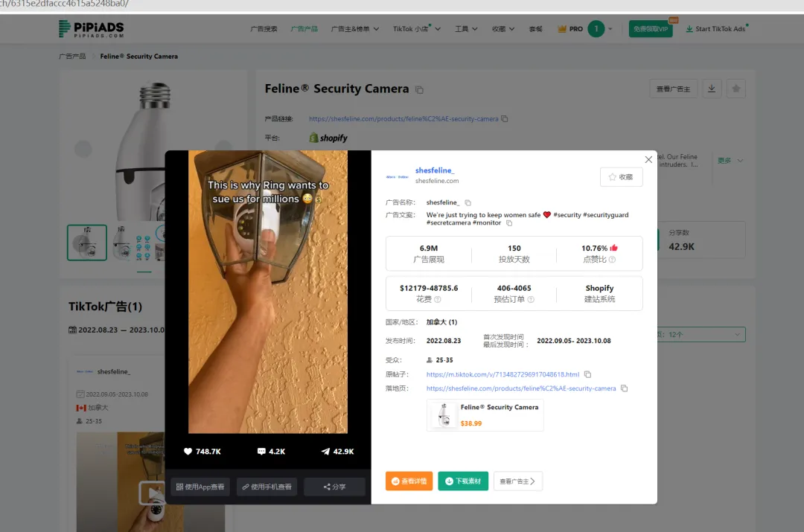Copy the shopify product link icon
804x532 pixels.
(x=505, y=119)
